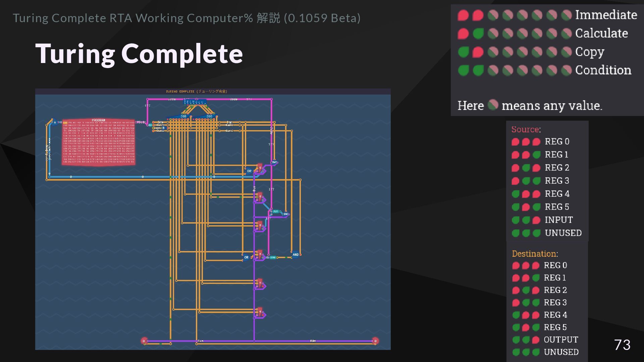Click the red output pin at bottom right

375,341
